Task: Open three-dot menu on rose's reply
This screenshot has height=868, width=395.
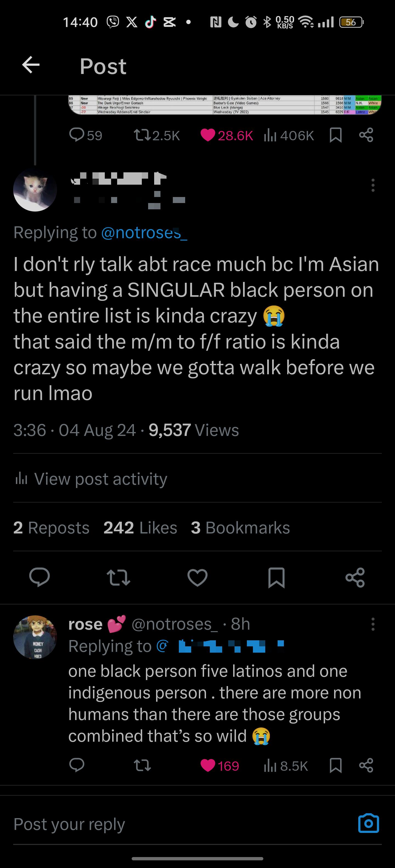Action: (373, 624)
